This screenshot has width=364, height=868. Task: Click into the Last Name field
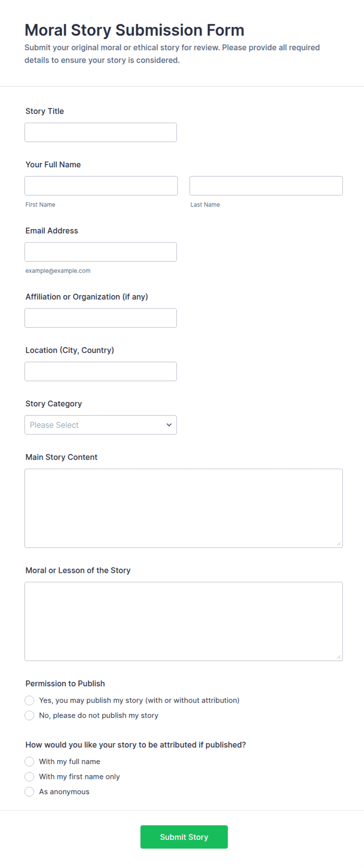tap(266, 186)
